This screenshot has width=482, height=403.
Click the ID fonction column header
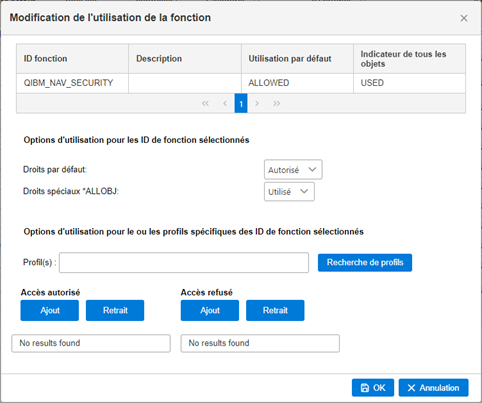click(x=72, y=59)
